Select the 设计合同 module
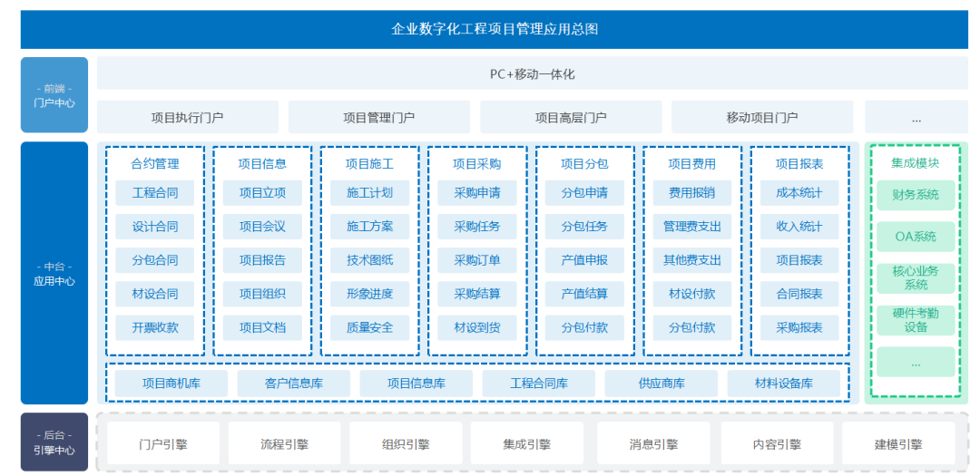 tap(155, 227)
